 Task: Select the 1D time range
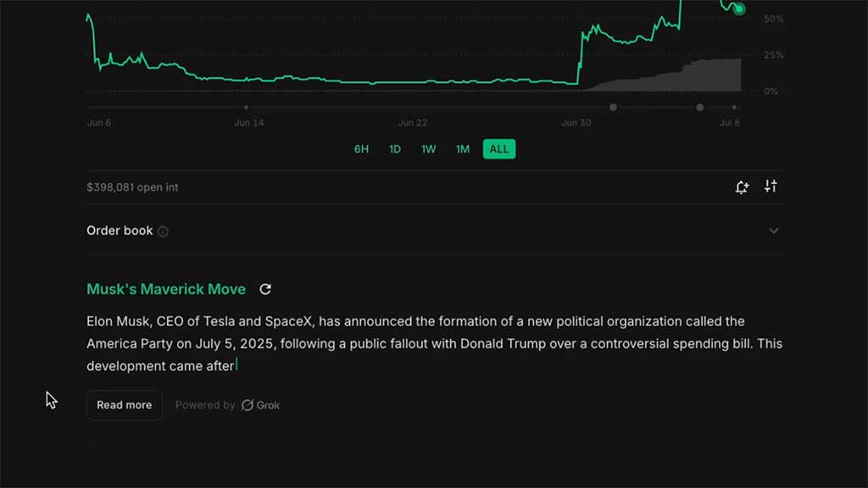[395, 149]
